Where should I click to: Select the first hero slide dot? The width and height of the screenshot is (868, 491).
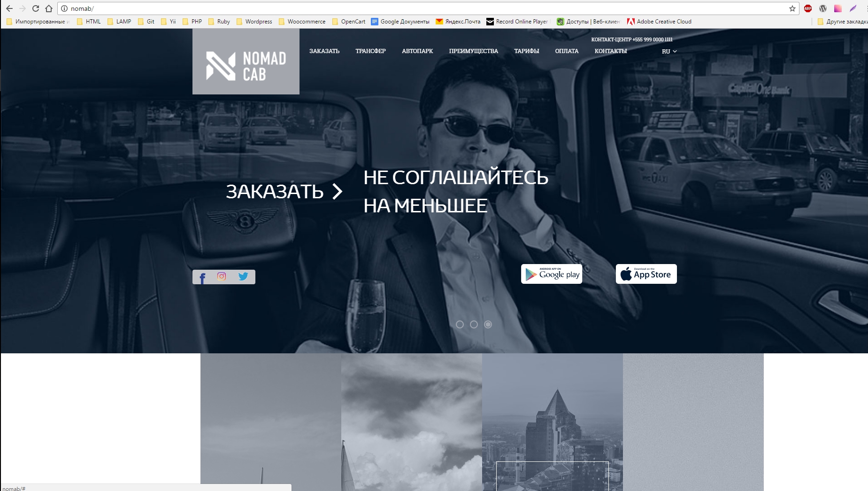(460, 325)
